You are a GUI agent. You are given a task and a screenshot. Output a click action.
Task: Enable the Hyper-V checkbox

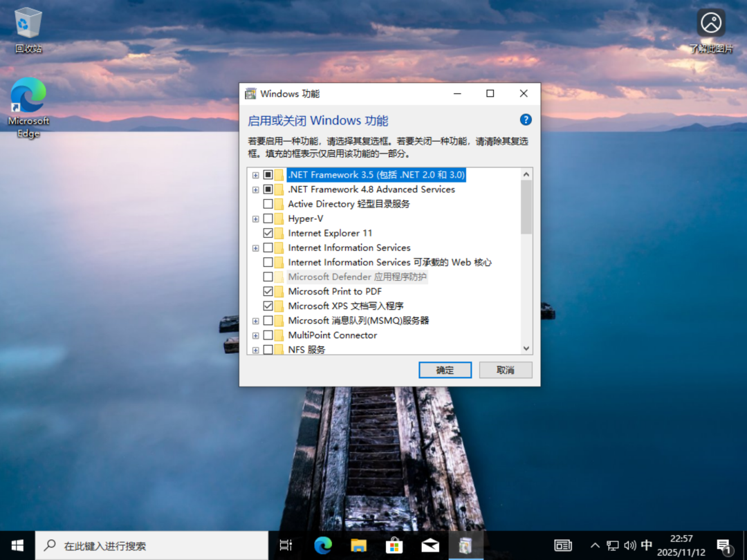coord(268,218)
